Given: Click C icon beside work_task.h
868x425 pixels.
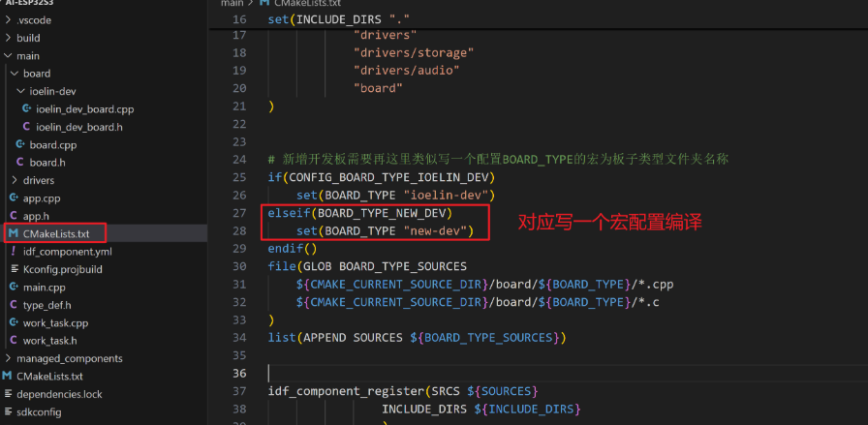Looking at the screenshot, I should click(14, 341).
